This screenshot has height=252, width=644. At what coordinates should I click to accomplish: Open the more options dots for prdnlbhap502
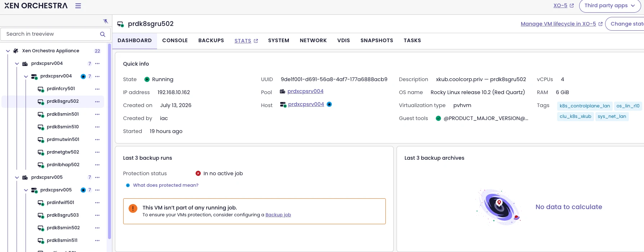pos(97,165)
